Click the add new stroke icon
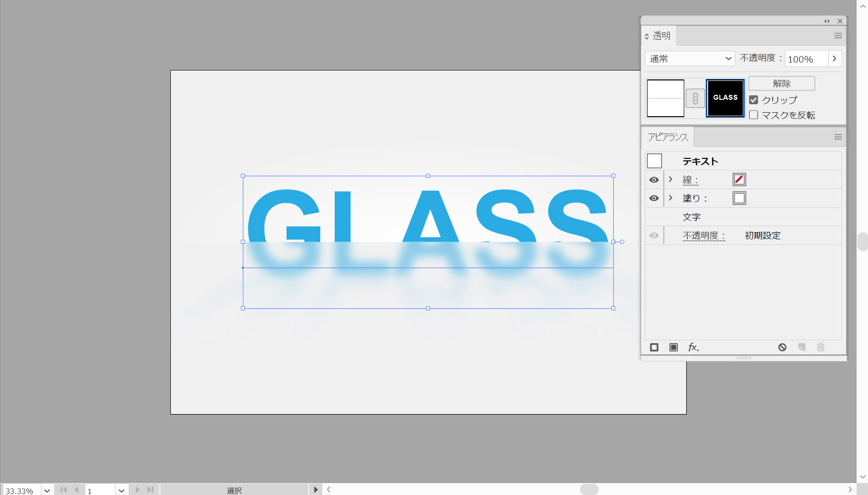 coord(654,348)
